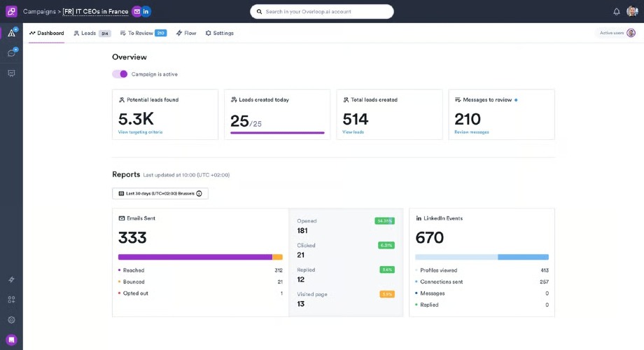This screenshot has width=644, height=350.
Task: Open the Last 30 days date range selector
Action: 160,193
